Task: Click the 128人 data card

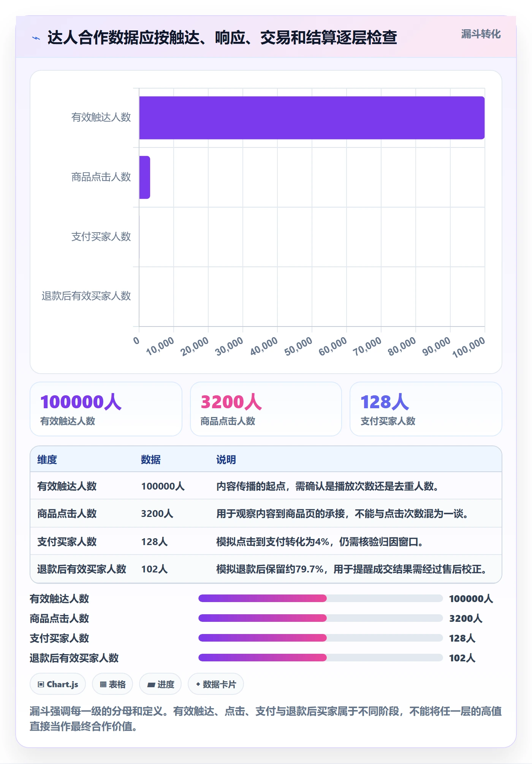Action: point(426,409)
